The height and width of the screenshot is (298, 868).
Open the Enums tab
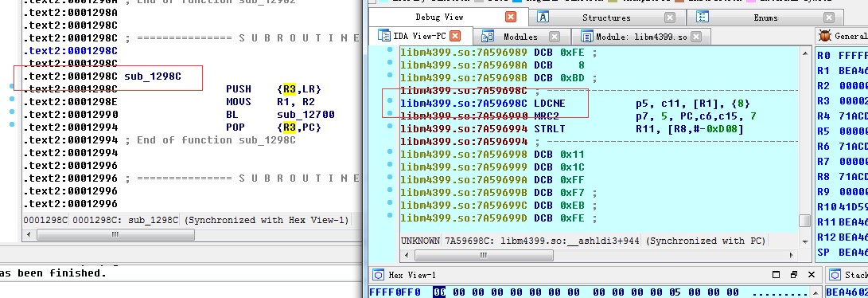[765, 18]
